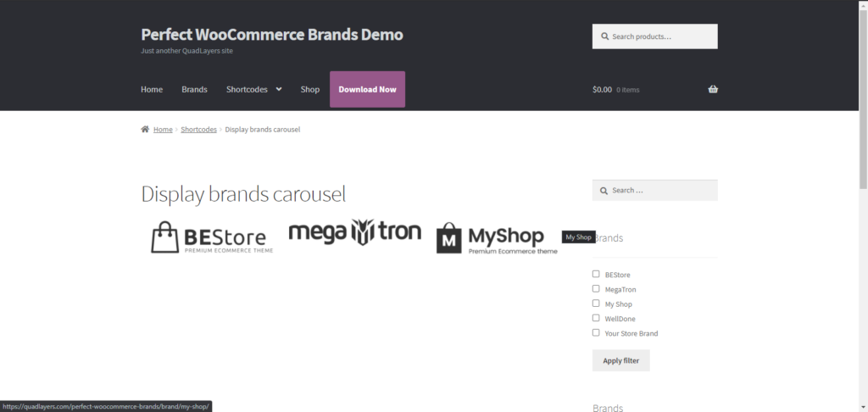Image resolution: width=868 pixels, height=412 pixels.
Task: Click the magnifier icon in sidebar search
Action: pyautogui.click(x=604, y=191)
